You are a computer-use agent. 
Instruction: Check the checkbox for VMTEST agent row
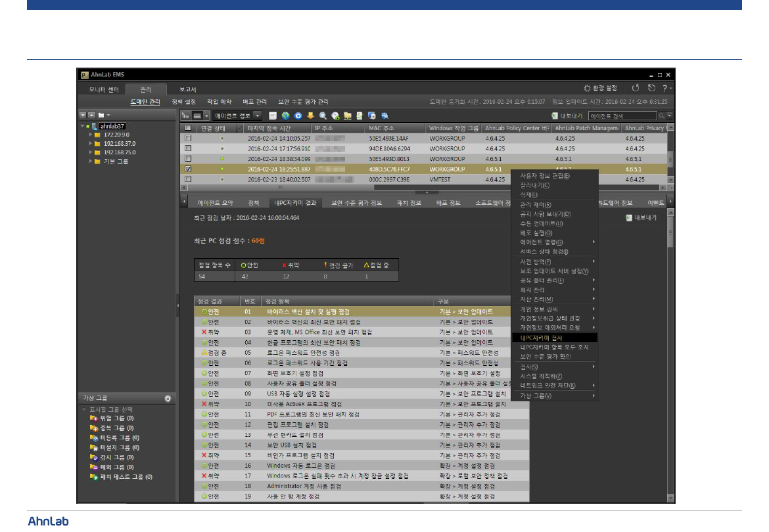point(188,179)
